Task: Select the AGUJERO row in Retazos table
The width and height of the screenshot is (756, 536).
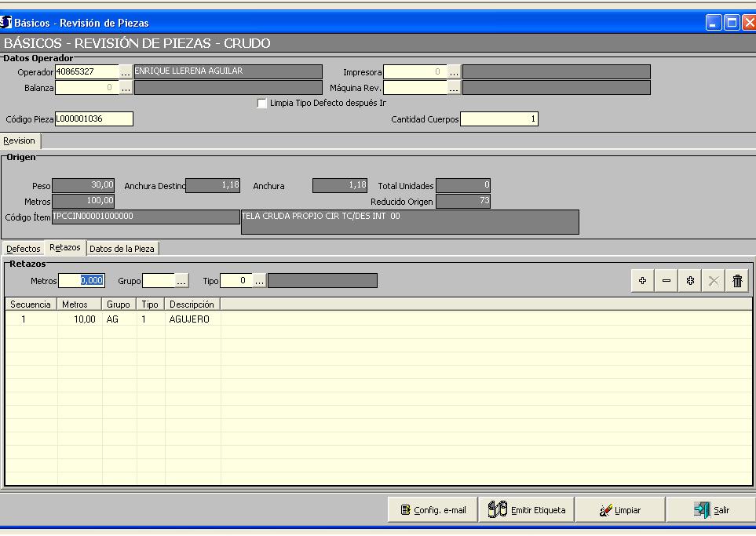Action: coord(188,319)
